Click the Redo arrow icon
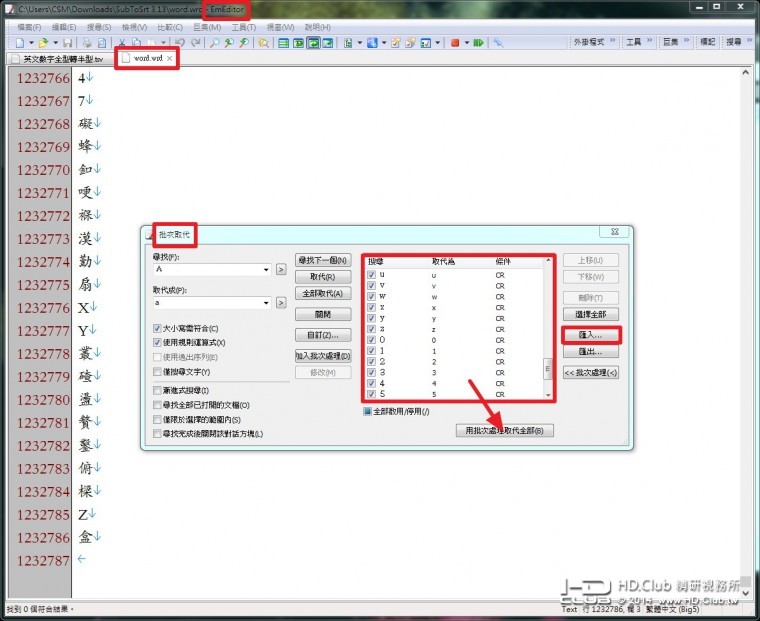 coord(195,43)
